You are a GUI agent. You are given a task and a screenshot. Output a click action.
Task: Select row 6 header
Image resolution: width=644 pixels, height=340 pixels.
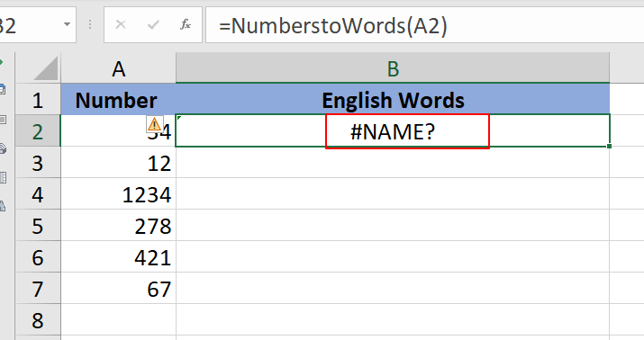point(38,256)
